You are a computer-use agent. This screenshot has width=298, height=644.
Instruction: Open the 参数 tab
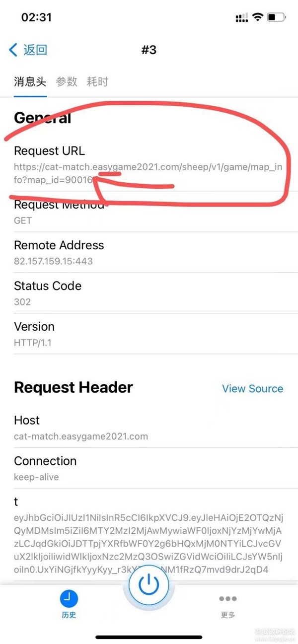coord(67,82)
